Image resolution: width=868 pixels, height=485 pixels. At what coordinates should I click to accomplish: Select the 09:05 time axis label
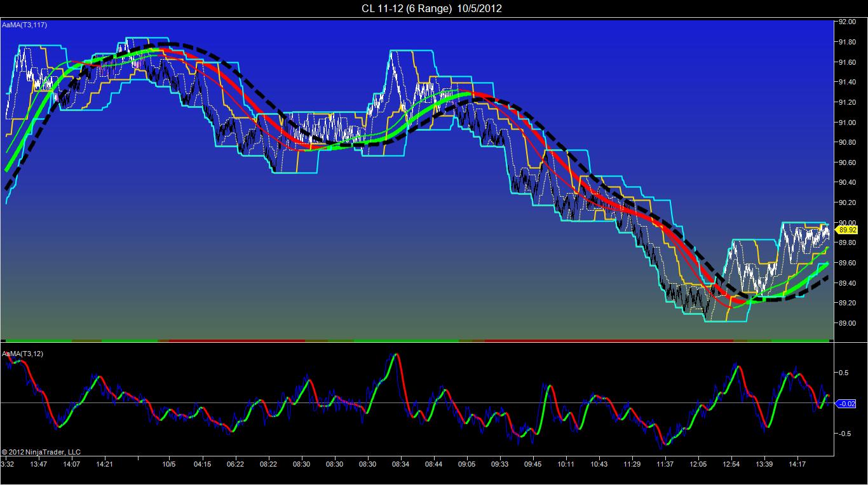(x=467, y=464)
